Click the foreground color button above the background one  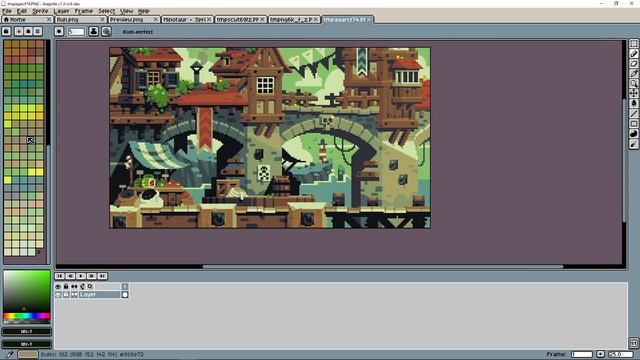pyautogui.click(x=27, y=331)
